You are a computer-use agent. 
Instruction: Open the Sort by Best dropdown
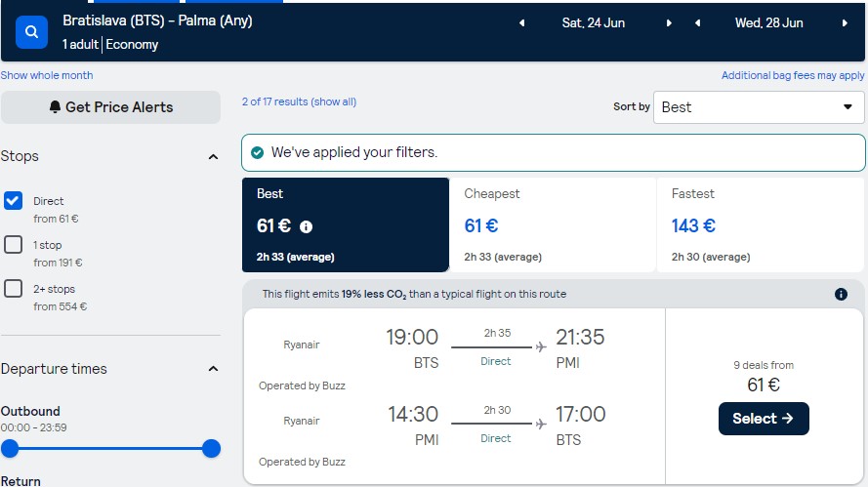[759, 107]
